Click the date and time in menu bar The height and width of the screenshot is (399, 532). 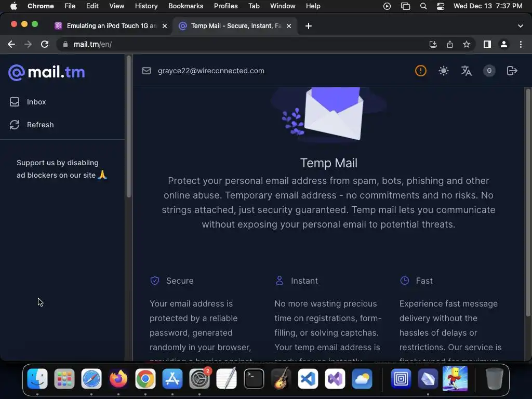click(x=488, y=6)
